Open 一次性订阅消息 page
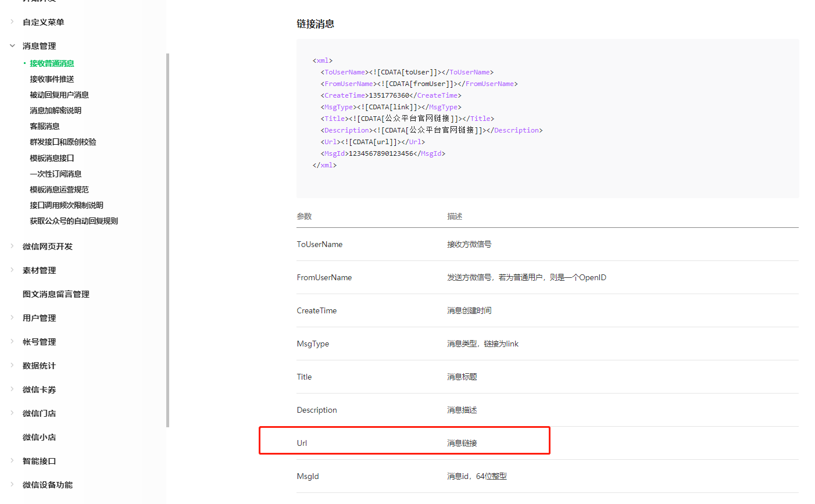The width and height of the screenshot is (815, 504). point(56,174)
